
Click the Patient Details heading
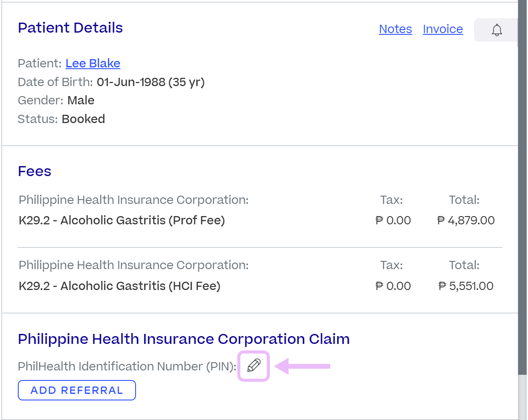[x=70, y=28]
